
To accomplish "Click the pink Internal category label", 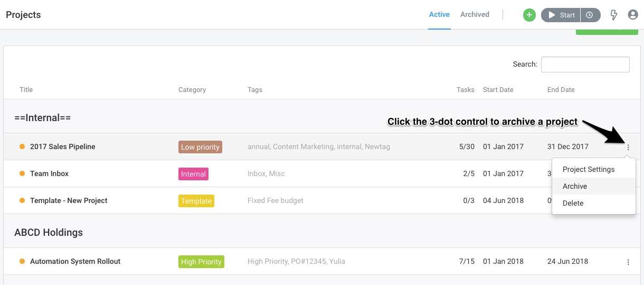I will [x=193, y=174].
